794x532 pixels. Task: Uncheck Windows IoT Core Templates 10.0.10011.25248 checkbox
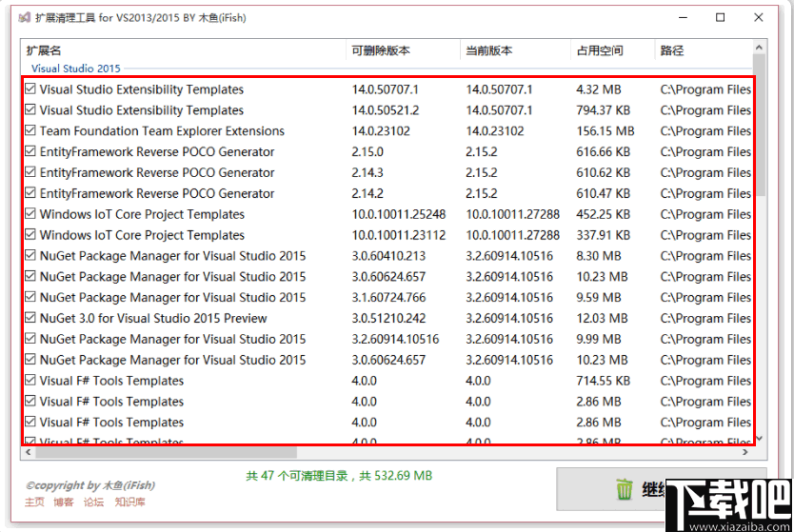pos(30,213)
